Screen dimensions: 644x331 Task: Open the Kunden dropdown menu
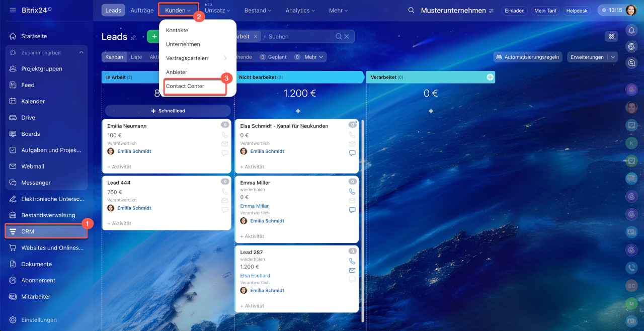coord(178,11)
